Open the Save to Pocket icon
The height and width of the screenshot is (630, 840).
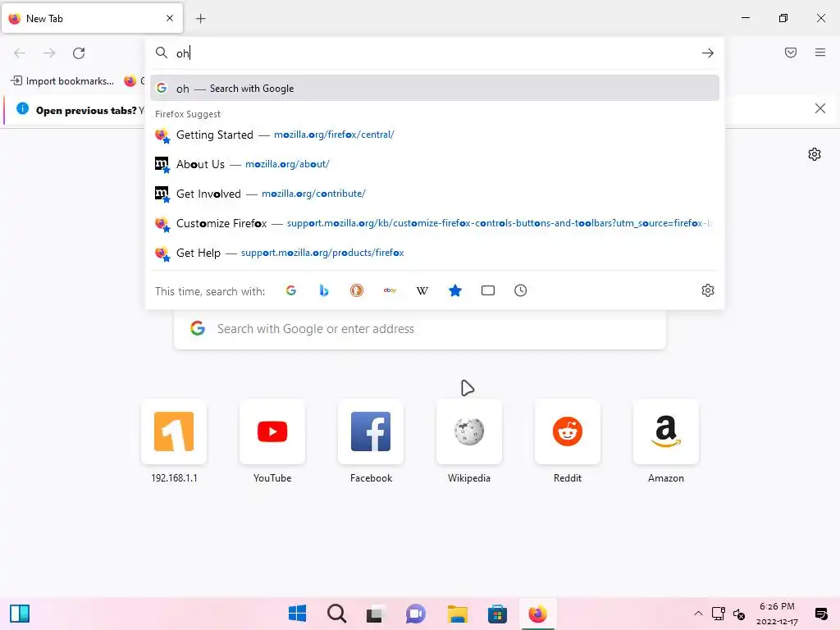[791, 52]
